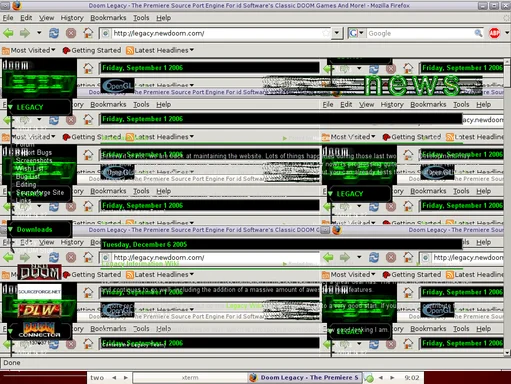Go back using the main toolbar's green Back arrow
Screen dimensions: 511x384
pos(9,33)
